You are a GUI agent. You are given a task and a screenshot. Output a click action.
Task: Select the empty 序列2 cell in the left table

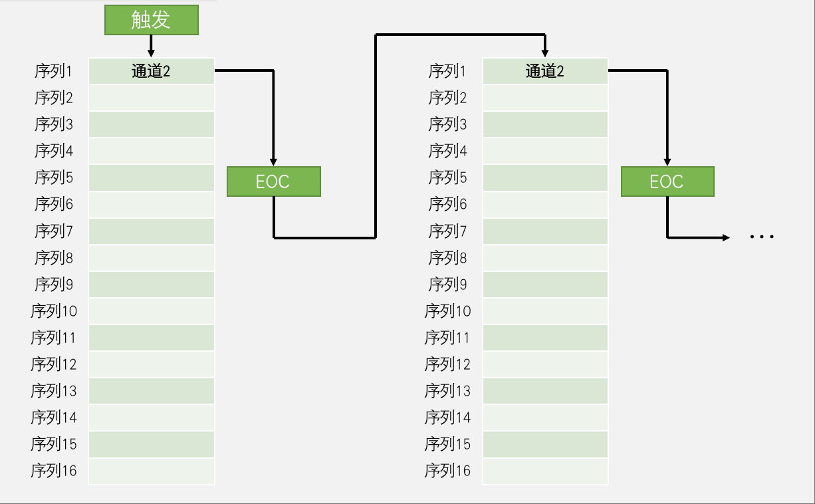(151, 98)
